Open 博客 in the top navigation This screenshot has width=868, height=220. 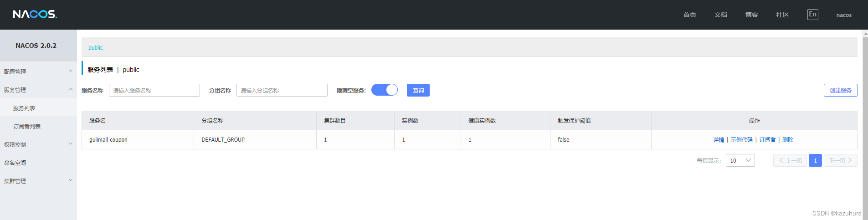click(751, 15)
